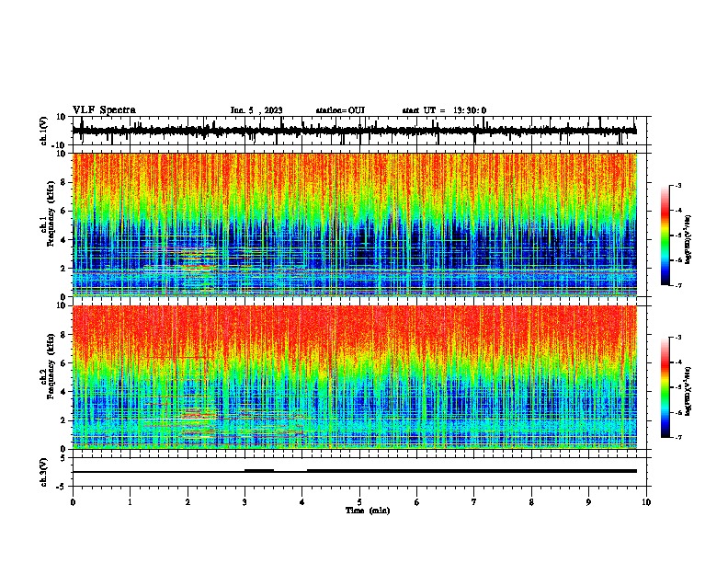
Task: Click the '6' tick on ch.1 frequency axis
Action: 64,211
